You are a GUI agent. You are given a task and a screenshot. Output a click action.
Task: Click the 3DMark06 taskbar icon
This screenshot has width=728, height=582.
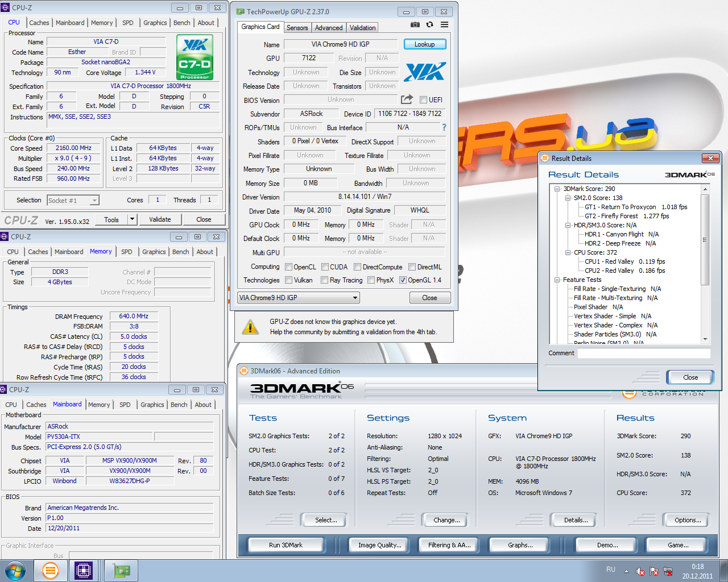pyautogui.click(x=51, y=571)
